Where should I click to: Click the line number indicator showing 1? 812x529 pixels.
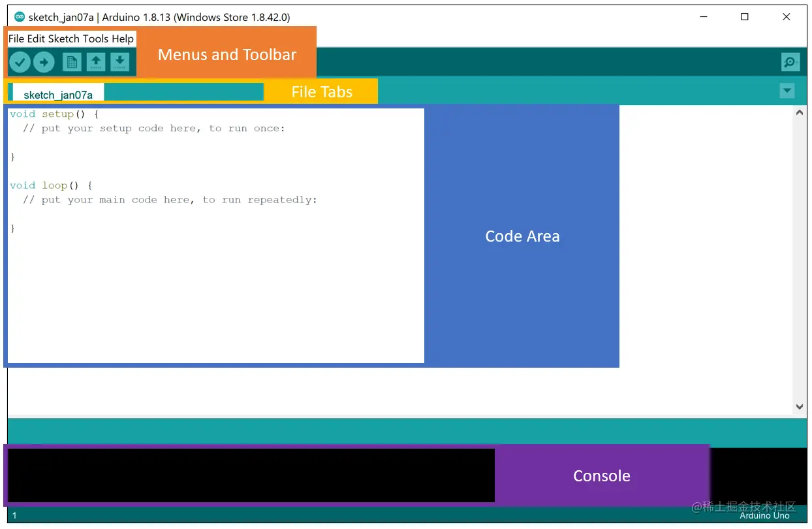point(14,515)
